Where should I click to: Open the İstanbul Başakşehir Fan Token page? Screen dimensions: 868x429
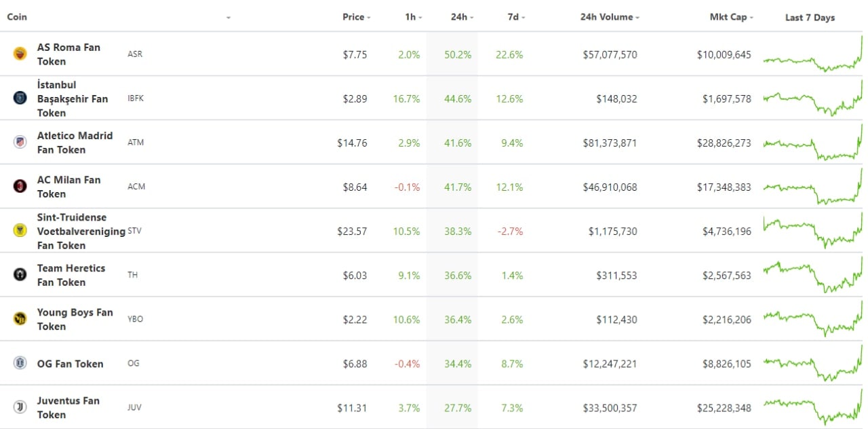72,98
